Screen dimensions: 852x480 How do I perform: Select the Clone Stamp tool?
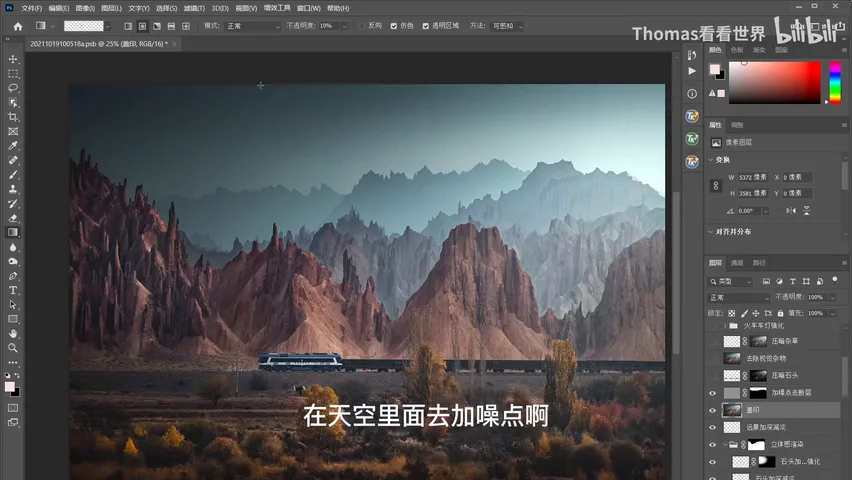point(13,189)
